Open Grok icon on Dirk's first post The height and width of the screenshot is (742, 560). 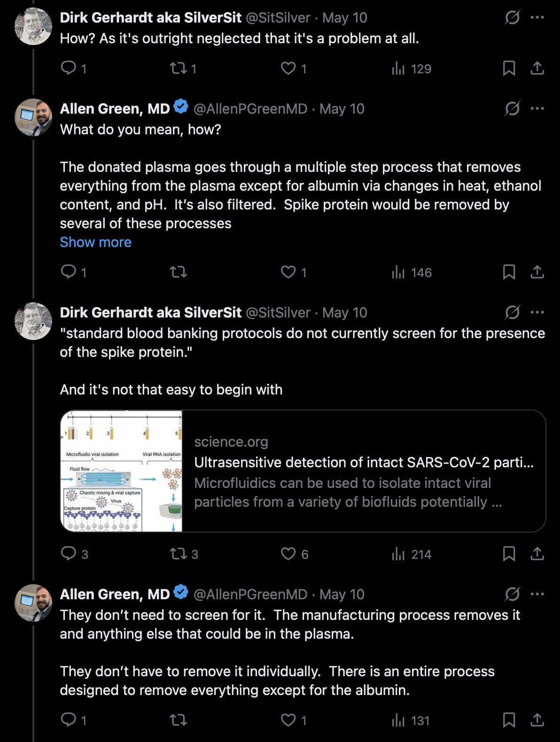click(512, 17)
